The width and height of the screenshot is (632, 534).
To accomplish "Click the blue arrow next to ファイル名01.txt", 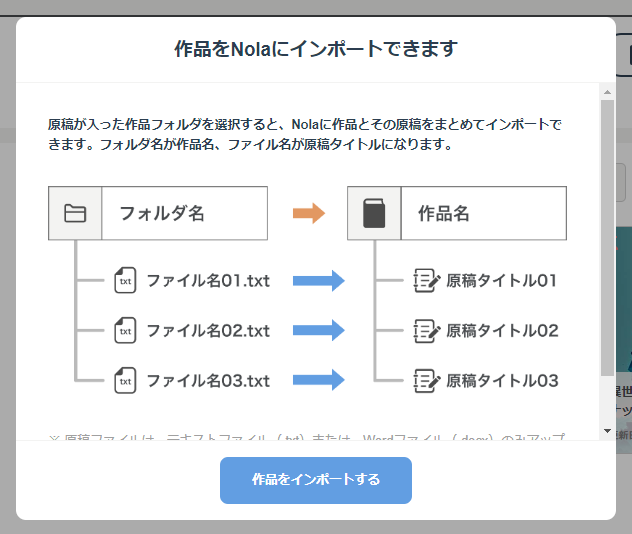I will [x=318, y=281].
